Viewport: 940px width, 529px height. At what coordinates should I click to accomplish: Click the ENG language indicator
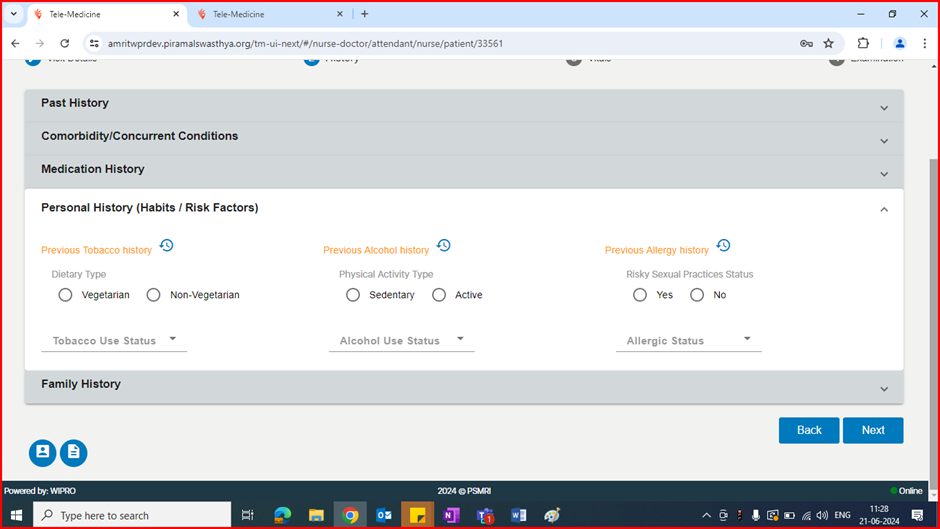point(842,515)
